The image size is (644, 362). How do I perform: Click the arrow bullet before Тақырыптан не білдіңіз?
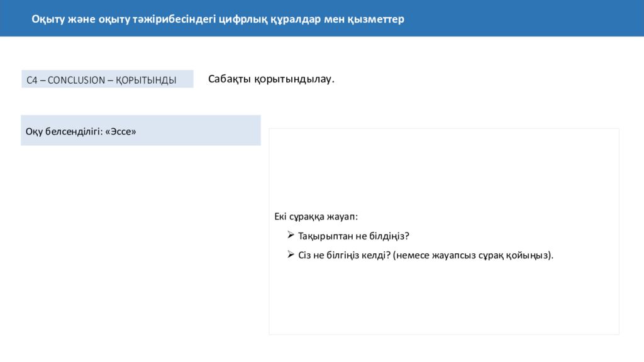tap(291, 235)
